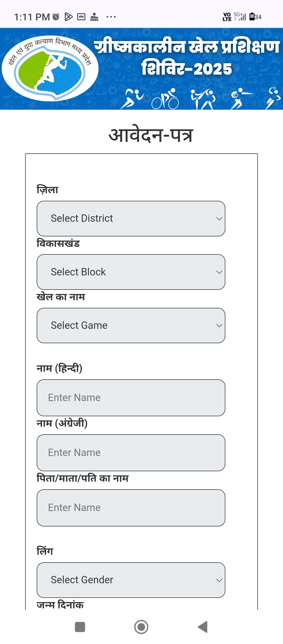This screenshot has height=644, width=283.
Task: Focus the नाम (अंग्रेजी) name field
Action: pos(131,453)
